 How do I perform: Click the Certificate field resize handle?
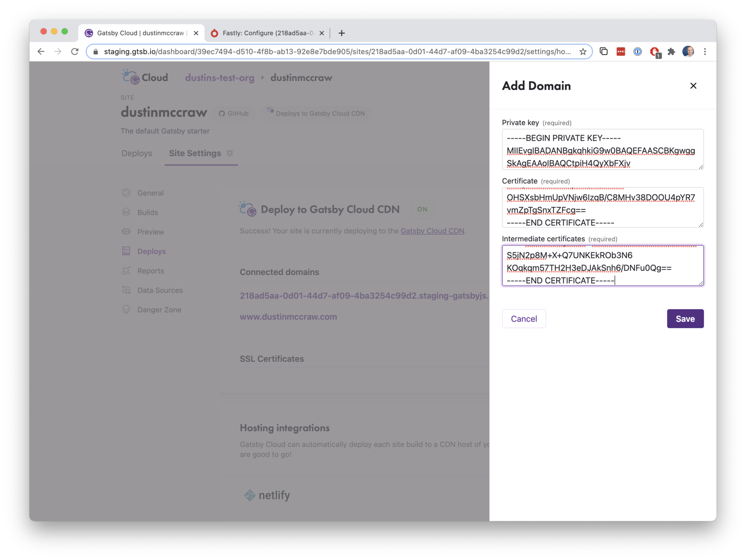700,224
